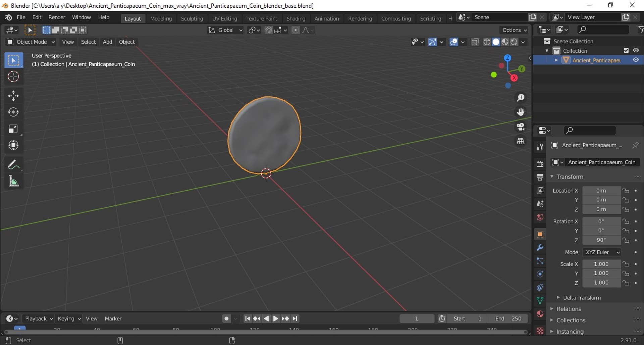Screen dimensions: 644x345
Task: Toggle the Scale Y lock
Action: click(x=626, y=274)
